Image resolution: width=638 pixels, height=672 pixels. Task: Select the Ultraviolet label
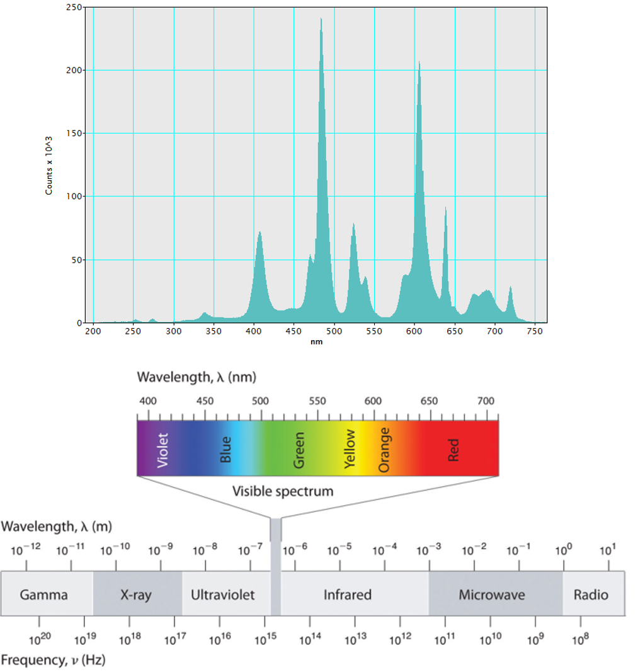coord(224,594)
